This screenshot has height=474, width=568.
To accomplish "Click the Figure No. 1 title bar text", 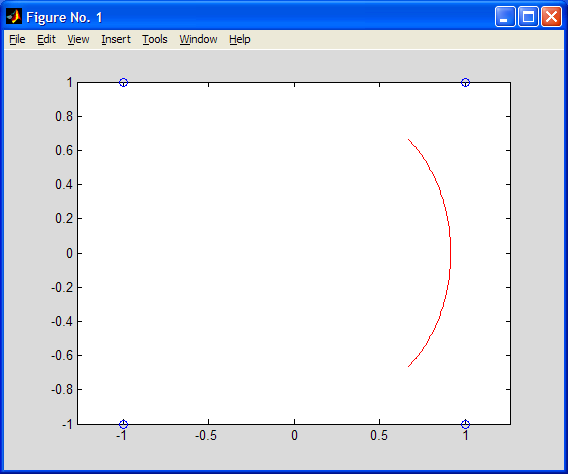I will (x=64, y=17).
